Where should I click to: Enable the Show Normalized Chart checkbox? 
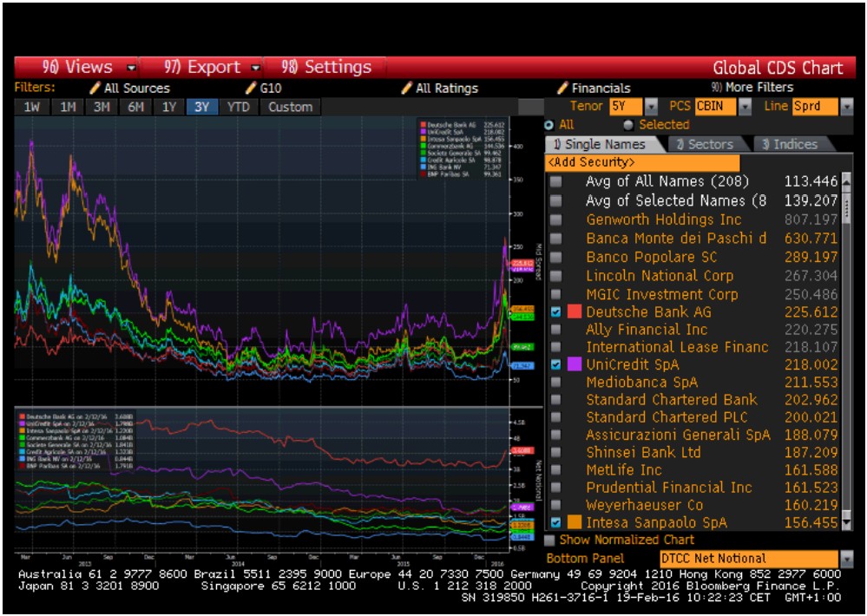pyautogui.click(x=549, y=541)
